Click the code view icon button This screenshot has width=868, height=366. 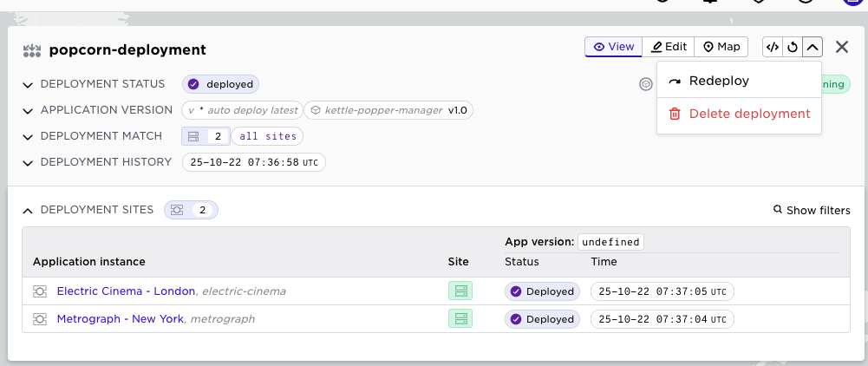[772, 47]
